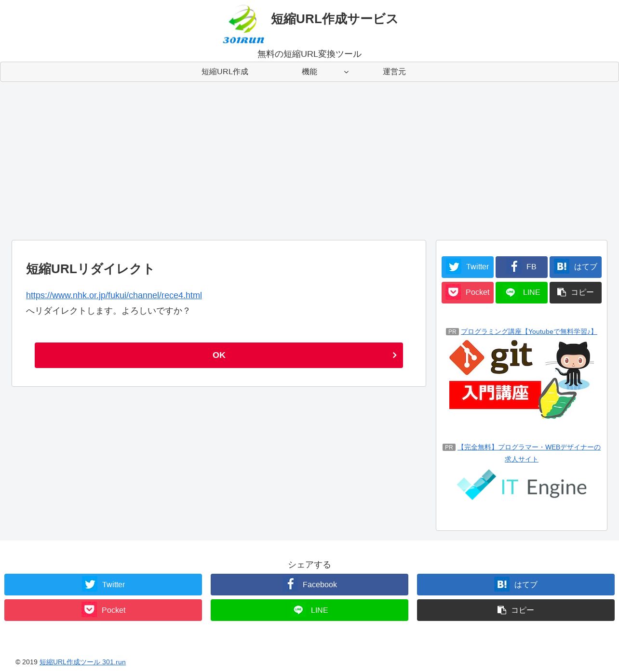Viewport: 619px width, 672px height.
Task: Click the sidebar Facebook f icon
Action: tap(514, 267)
